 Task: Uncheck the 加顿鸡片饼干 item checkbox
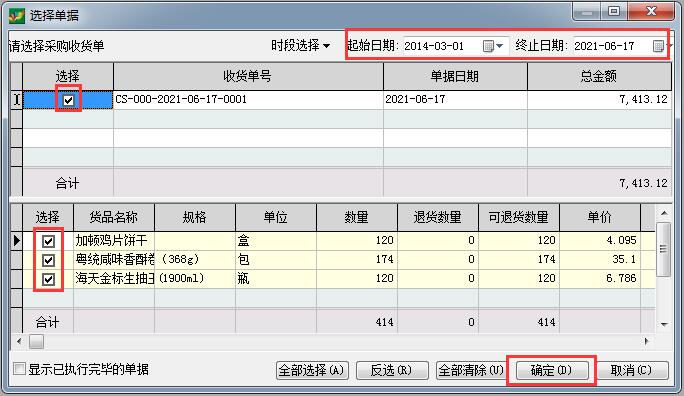tap(48, 241)
